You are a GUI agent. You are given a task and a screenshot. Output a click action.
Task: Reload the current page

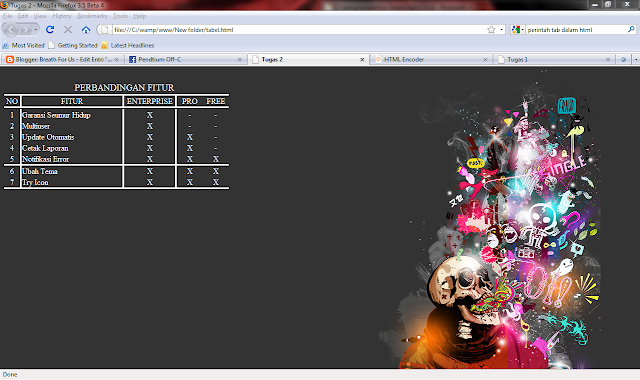point(50,30)
